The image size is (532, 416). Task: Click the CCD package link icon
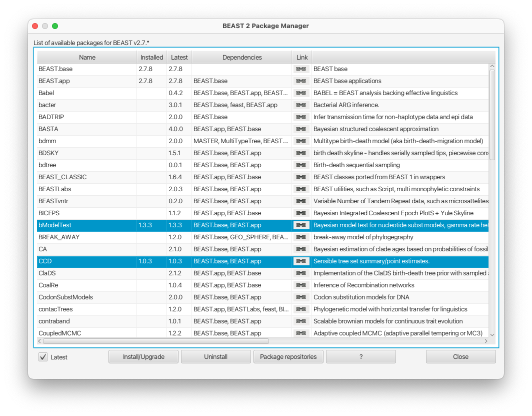(x=301, y=261)
